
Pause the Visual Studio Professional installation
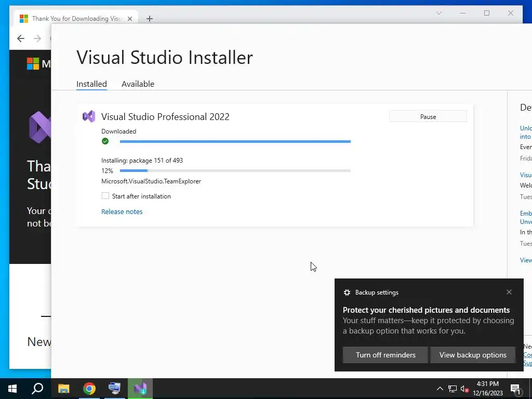click(x=428, y=116)
